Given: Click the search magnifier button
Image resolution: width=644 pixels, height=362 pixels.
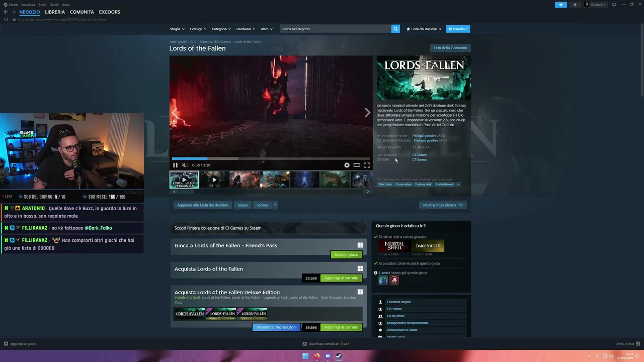Looking at the screenshot, I should pos(395,29).
